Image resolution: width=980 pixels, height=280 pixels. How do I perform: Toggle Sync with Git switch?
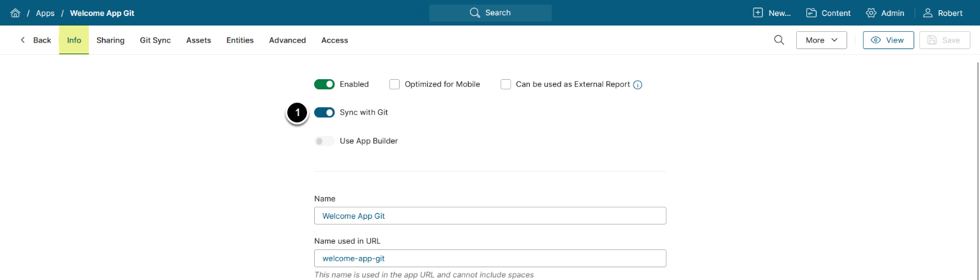tap(324, 112)
